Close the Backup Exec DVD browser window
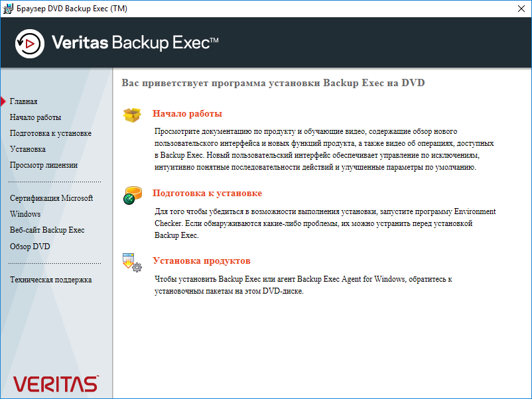 521,9
